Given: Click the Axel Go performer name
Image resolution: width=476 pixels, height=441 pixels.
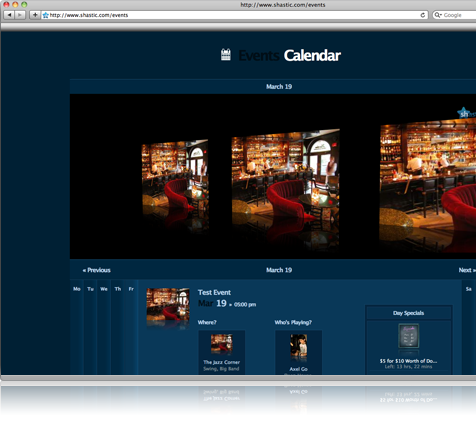Looking at the screenshot, I should point(299,369).
